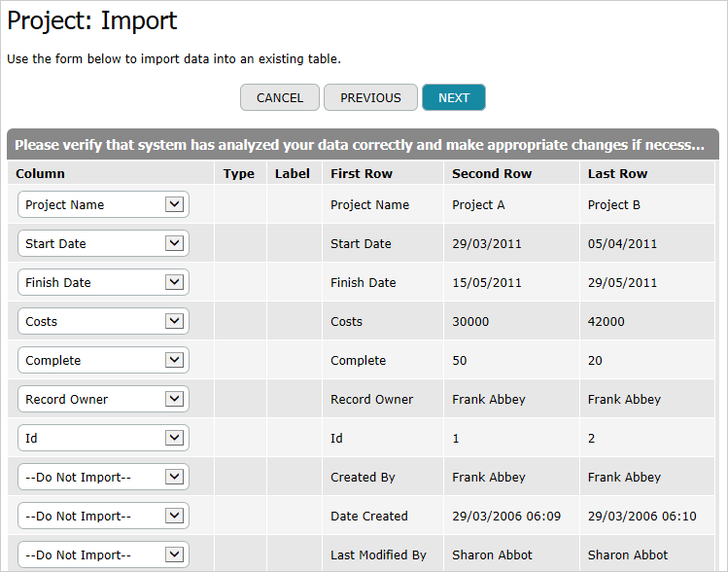Click the Second Row column header

492,173
